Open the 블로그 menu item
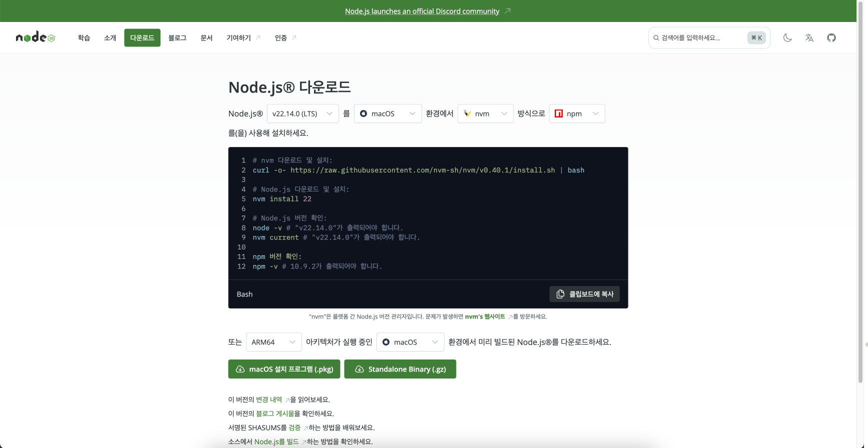This screenshot has width=868, height=448. coord(177,37)
